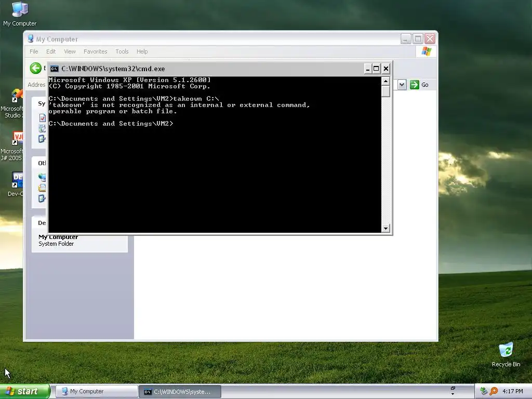This screenshot has height=399, width=532.
Task: Open the View menu in My Computer
Action: tap(70, 51)
